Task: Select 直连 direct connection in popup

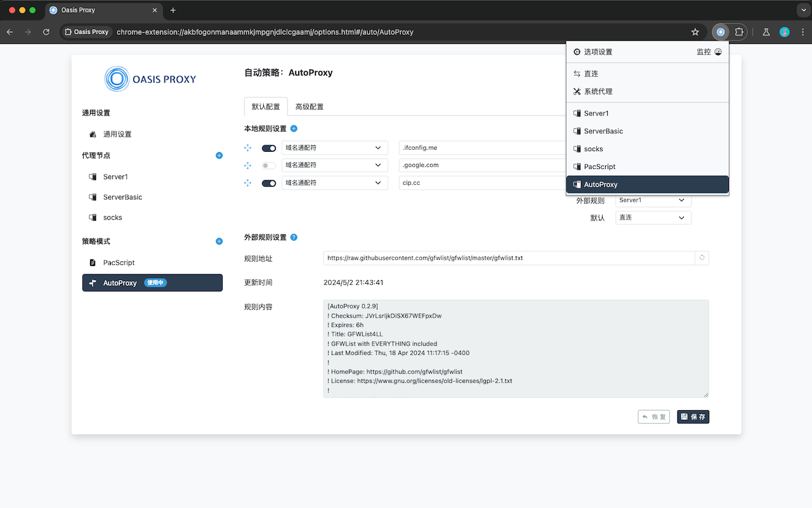Action: (x=648, y=74)
